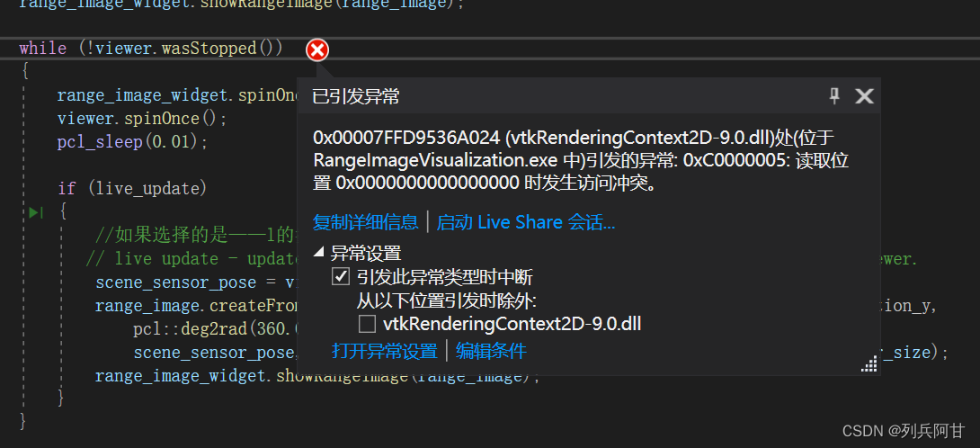Click the pcl::deg2rad(360. code line

pyautogui.click(x=215, y=329)
